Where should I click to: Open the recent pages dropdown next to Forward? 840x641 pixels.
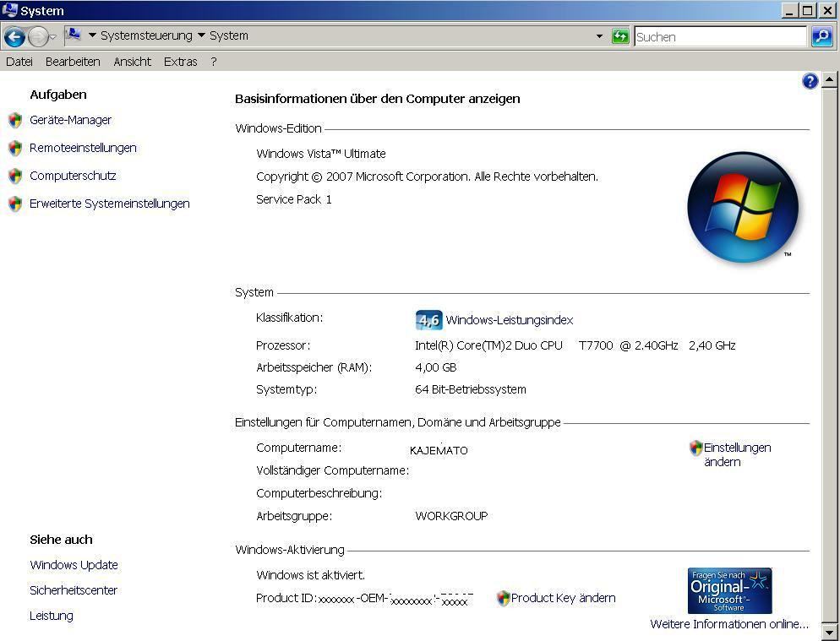[52, 37]
